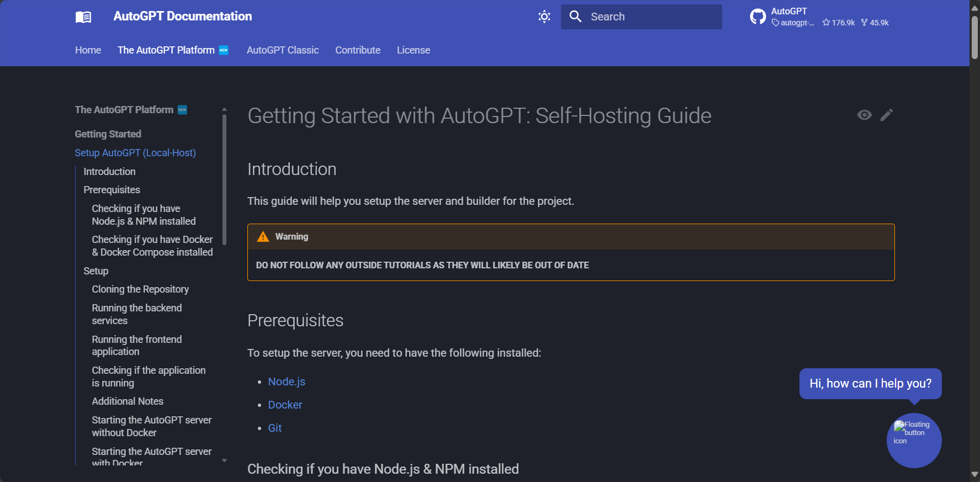The width and height of the screenshot is (980, 482).
Task: Click the Docker prerequisite link
Action: (285, 405)
